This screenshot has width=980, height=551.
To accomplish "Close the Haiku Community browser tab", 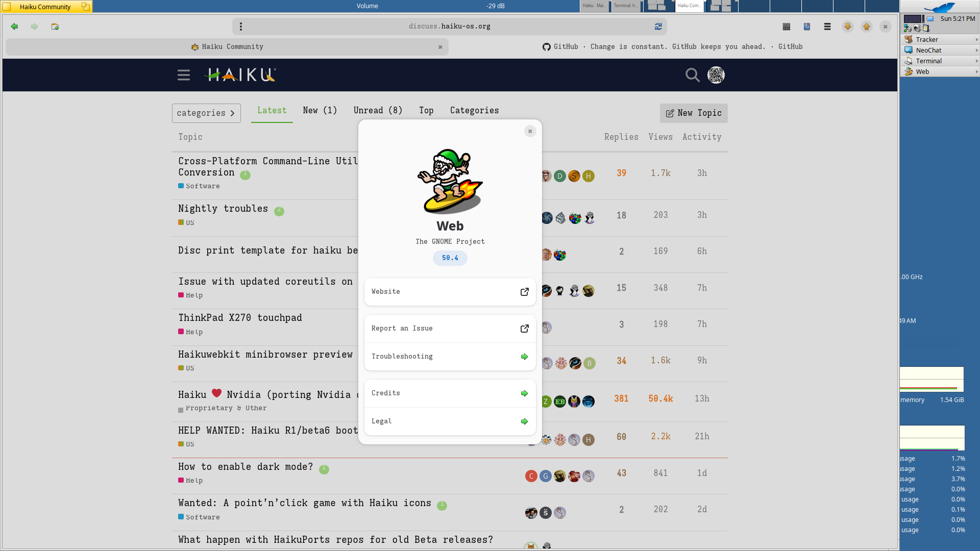I will point(440,47).
